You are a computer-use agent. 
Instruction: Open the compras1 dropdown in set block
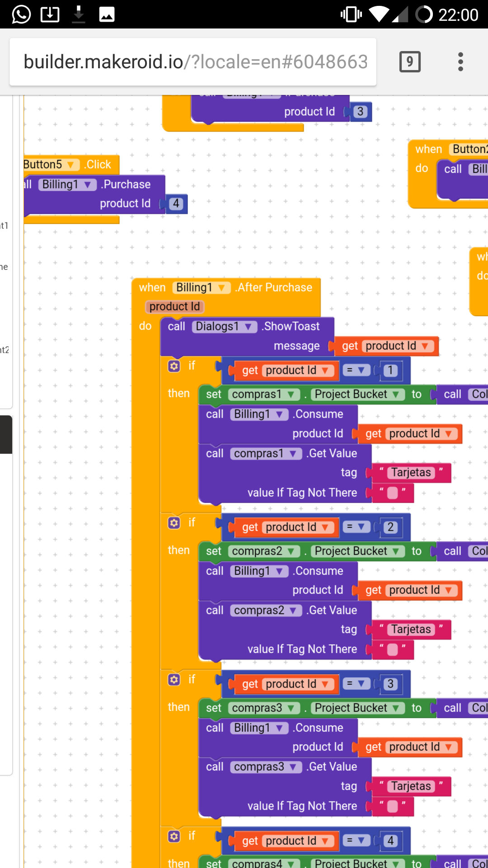point(264,394)
